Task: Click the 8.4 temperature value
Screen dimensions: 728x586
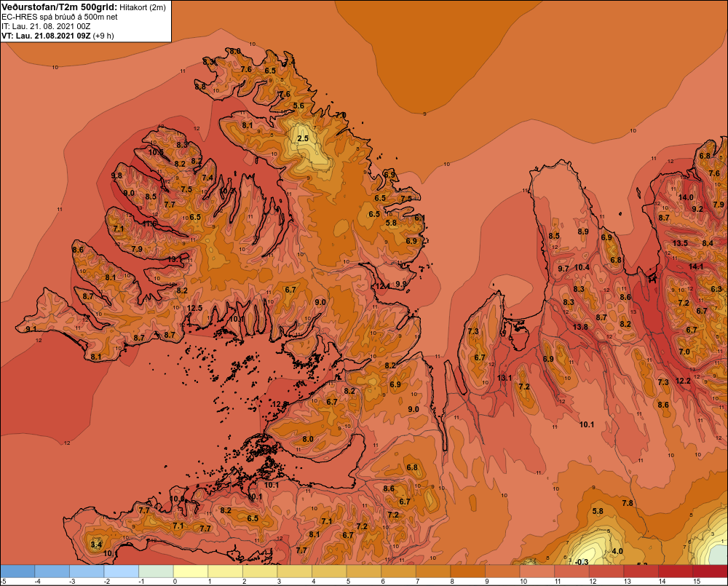Action: pyautogui.click(x=708, y=243)
